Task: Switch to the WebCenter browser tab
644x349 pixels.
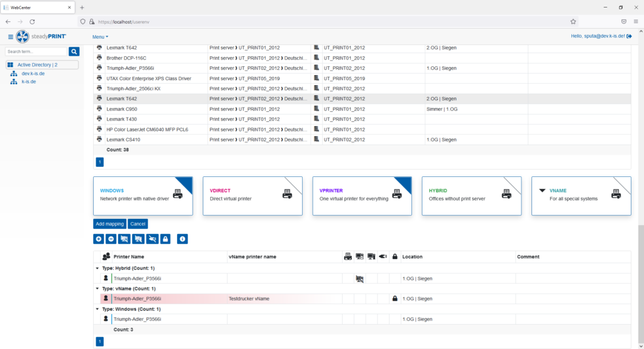Action: 37,8
